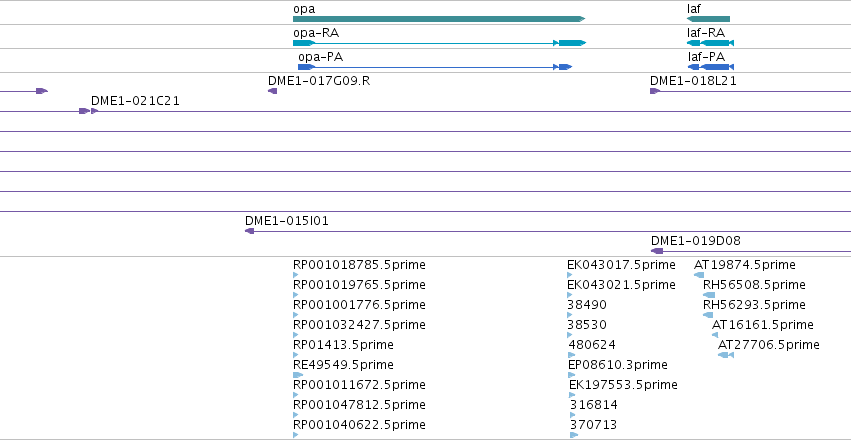Viewport: 851px width, 440px height.
Task: Click the laf-PA transcript glyph
Action: pyautogui.click(x=711, y=67)
